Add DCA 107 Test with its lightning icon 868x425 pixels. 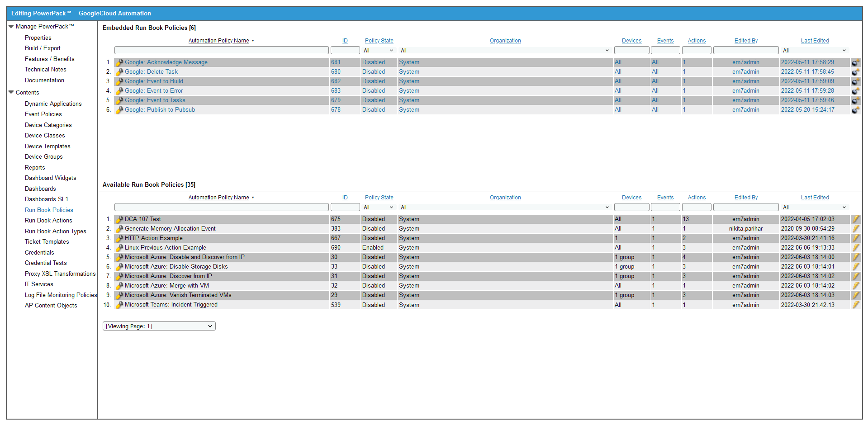(x=856, y=219)
